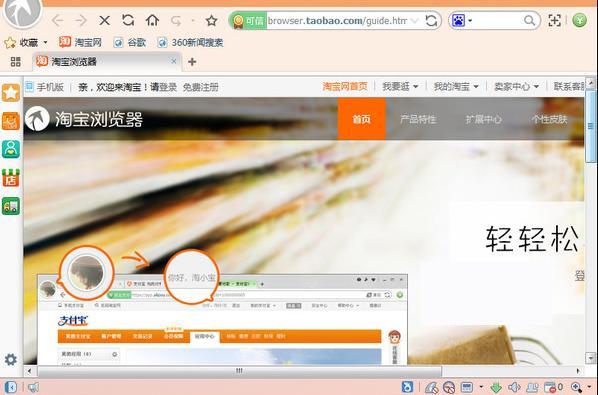Click the green 可信 trusted-site badge

pos(248,21)
